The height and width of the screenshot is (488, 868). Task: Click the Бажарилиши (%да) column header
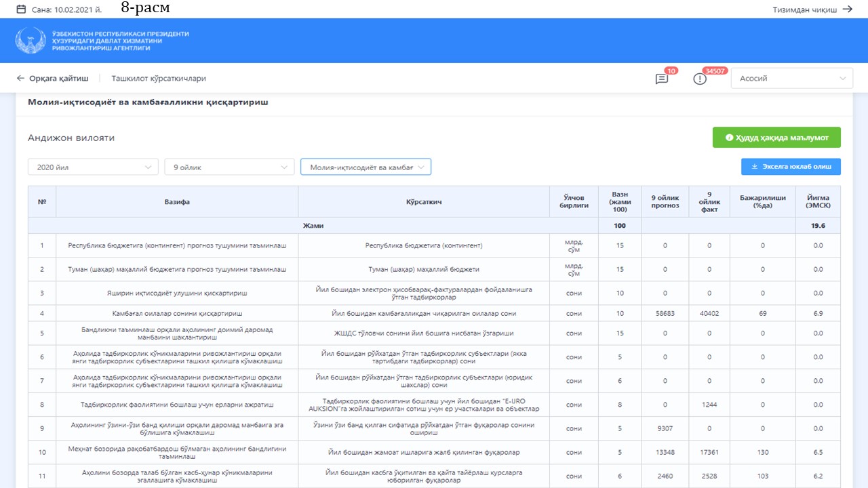click(762, 201)
